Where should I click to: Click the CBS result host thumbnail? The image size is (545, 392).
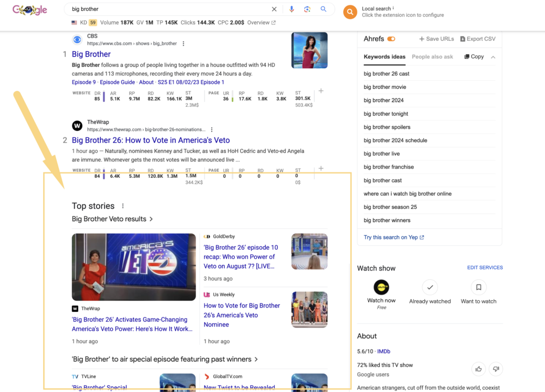pyautogui.click(x=309, y=50)
